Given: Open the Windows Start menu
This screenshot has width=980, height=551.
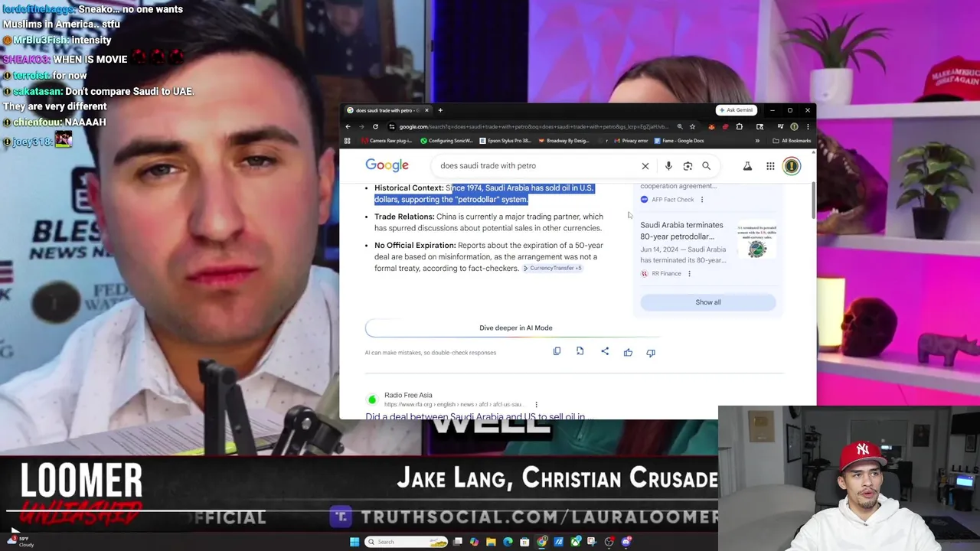Looking at the screenshot, I should [x=354, y=542].
